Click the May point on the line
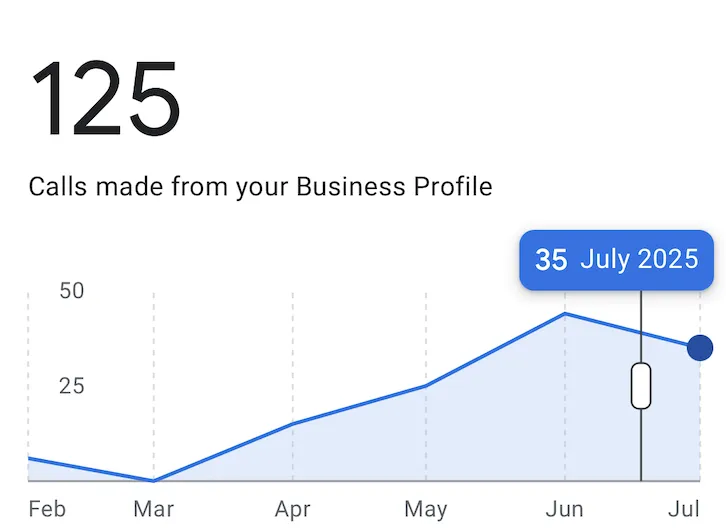 [x=426, y=385]
